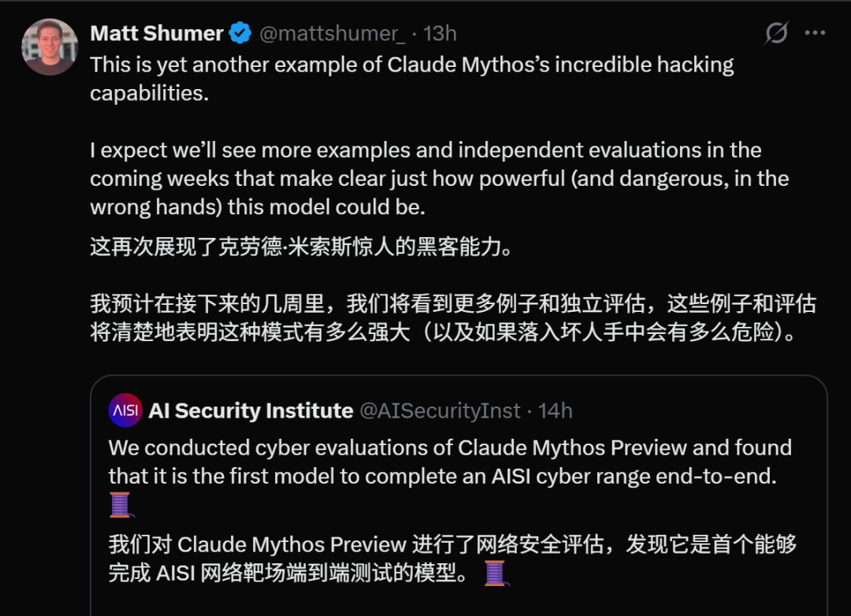Open the three-dot more options menu
The image size is (851, 616).
click(x=815, y=33)
